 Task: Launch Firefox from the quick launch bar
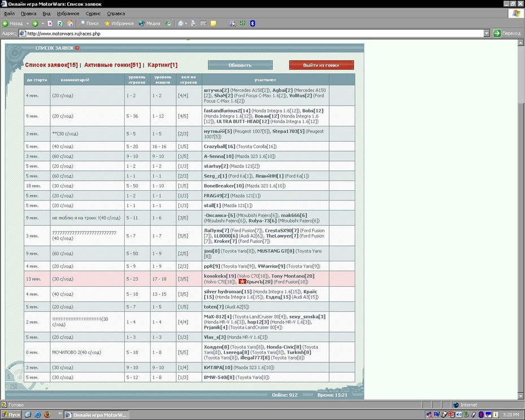coord(47,415)
